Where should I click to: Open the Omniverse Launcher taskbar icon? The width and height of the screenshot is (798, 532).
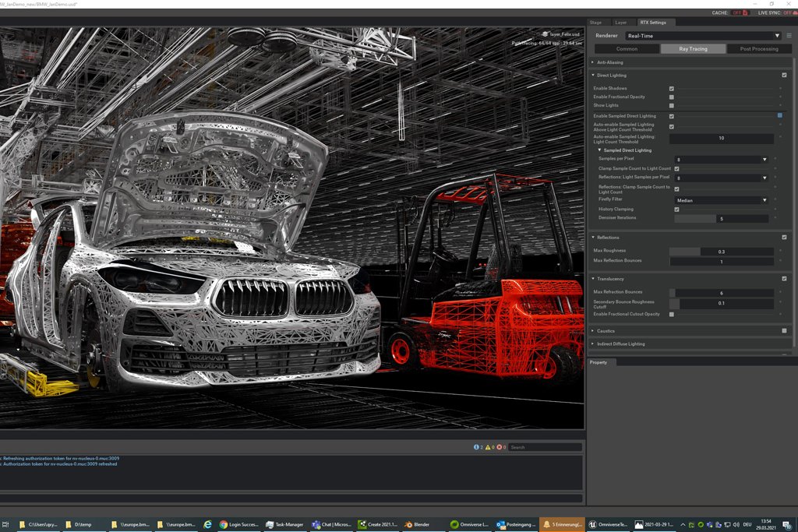(x=468, y=524)
